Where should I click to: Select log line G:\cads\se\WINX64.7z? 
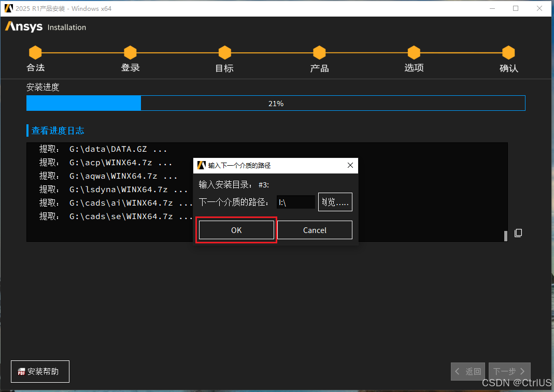116,216
